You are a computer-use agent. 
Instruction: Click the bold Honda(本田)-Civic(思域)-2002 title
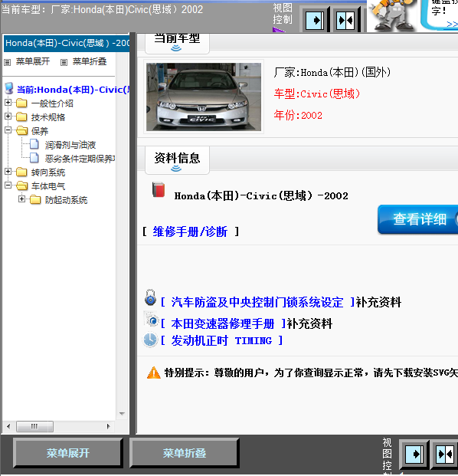pos(261,195)
